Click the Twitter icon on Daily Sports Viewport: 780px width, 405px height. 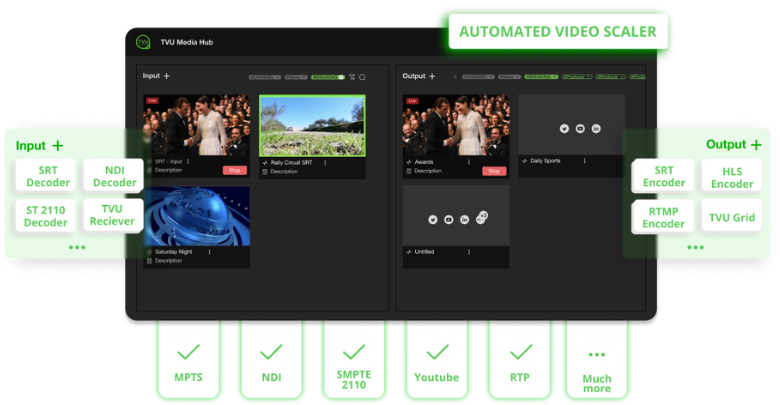(x=564, y=128)
